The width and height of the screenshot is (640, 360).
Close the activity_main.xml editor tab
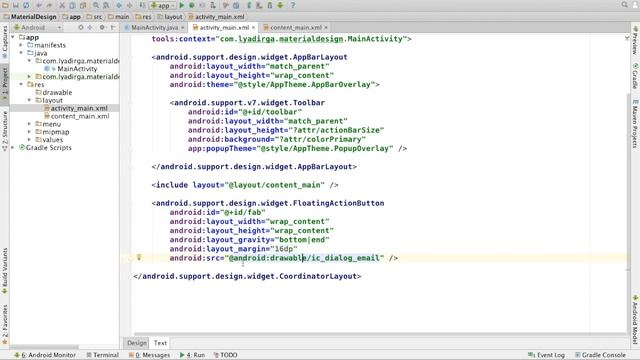point(253,27)
